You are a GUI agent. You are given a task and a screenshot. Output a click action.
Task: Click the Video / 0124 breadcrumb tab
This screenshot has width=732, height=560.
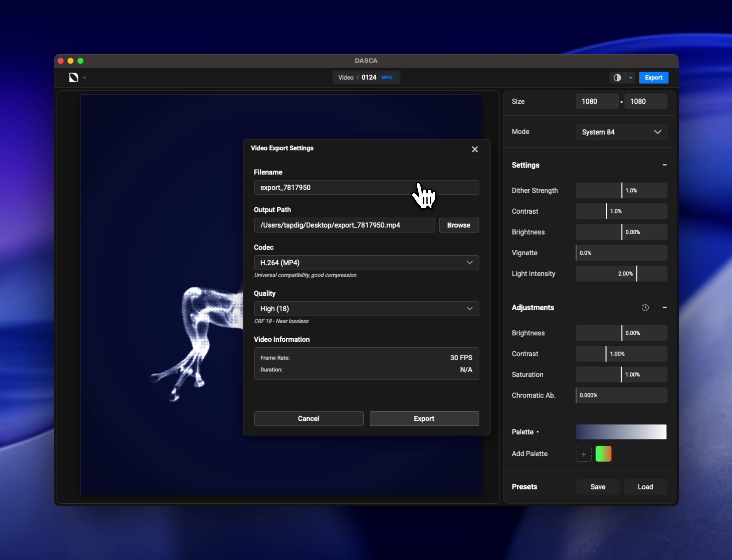click(366, 77)
